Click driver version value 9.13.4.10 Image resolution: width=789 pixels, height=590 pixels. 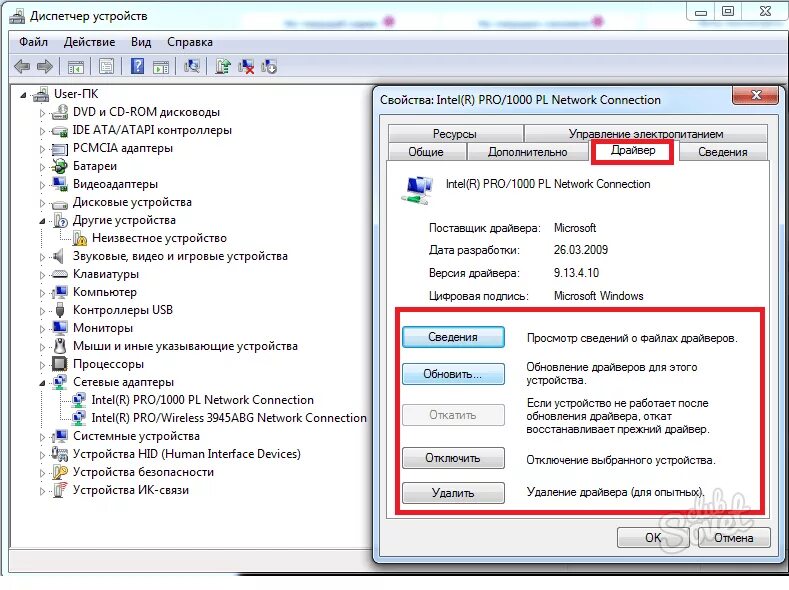click(576, 273)
